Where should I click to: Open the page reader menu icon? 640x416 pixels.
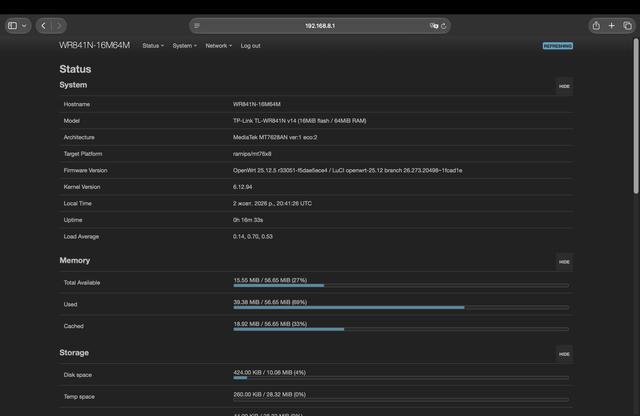pos(197,26)
